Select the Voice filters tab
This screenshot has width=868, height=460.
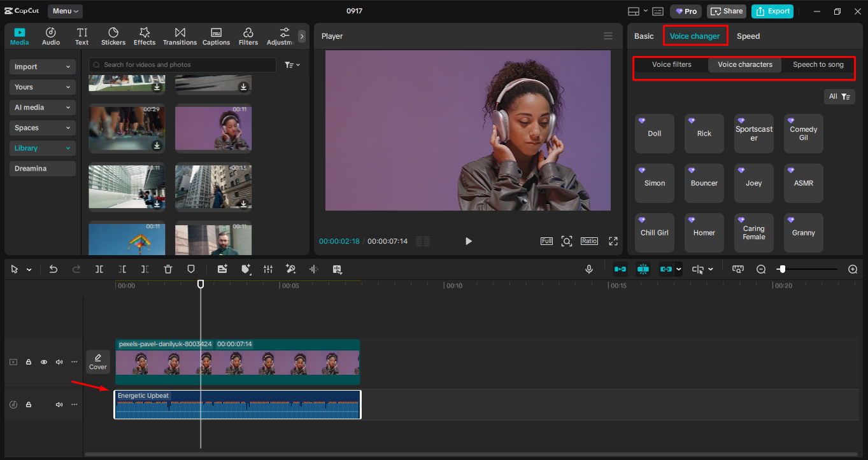coord(671,64)
